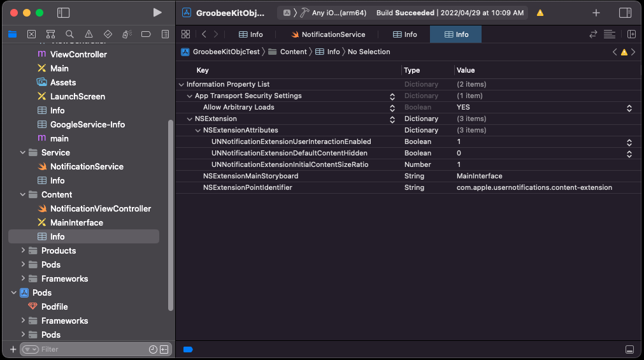Open the Source Control navigator

point(31,34)
